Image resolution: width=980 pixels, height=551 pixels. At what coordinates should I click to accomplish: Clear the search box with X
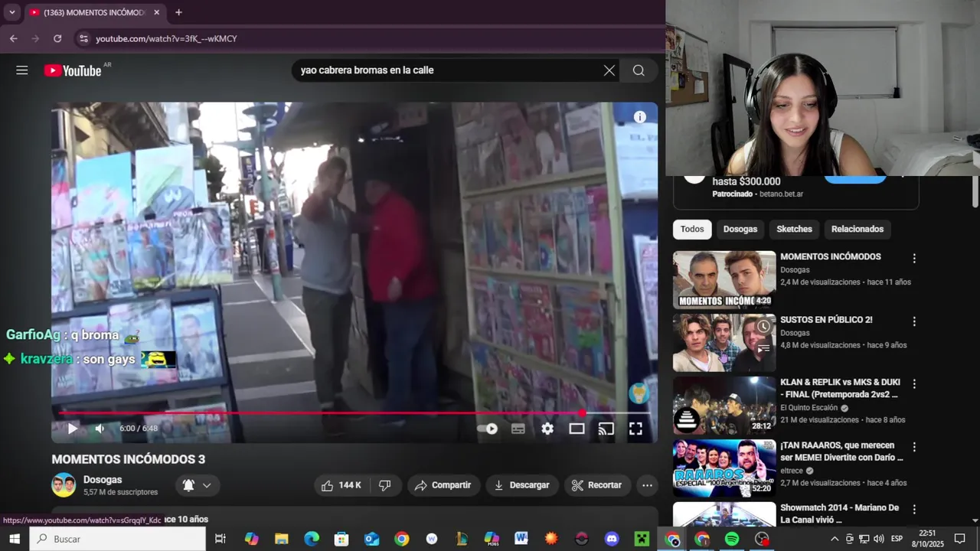[609, 70]
